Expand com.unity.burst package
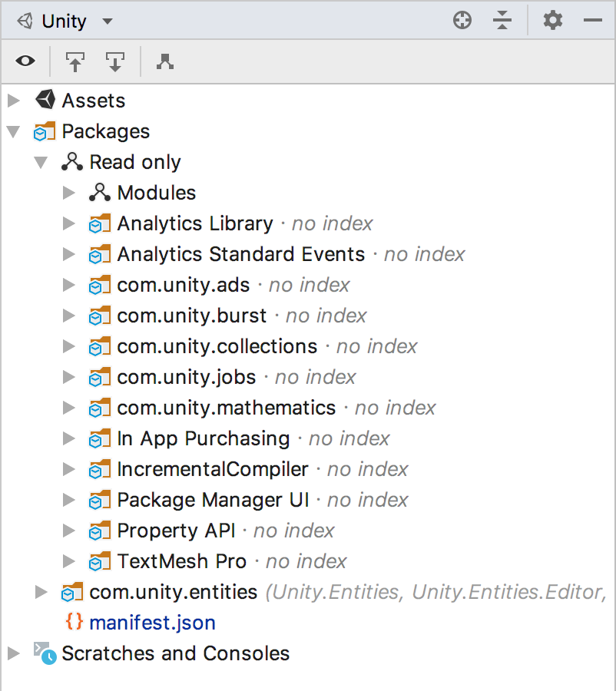The image size is (616, 691). (69, 316)
